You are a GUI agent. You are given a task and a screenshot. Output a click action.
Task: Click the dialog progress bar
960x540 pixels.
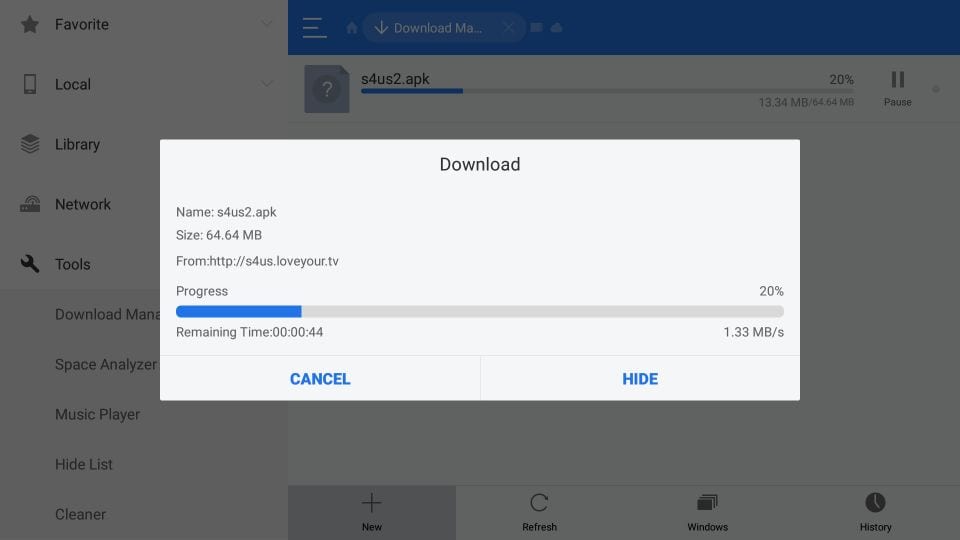tap(479, 311)
